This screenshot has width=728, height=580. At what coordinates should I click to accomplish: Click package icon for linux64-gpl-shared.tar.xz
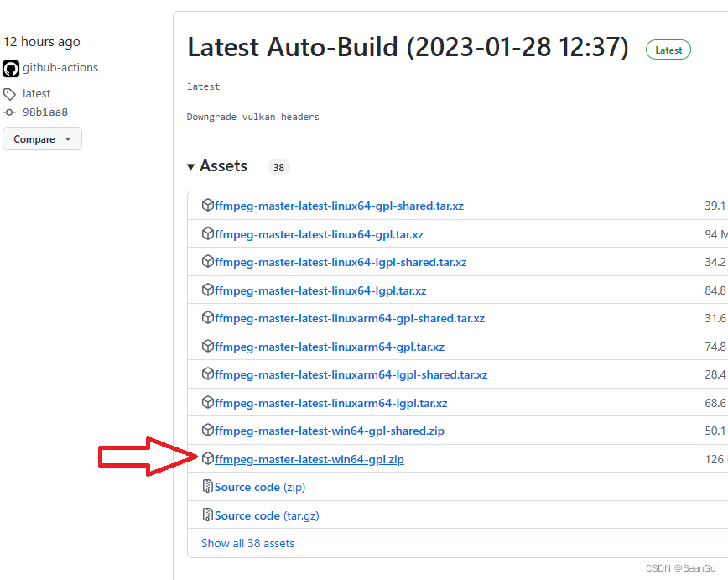click(x=207, y=205)
